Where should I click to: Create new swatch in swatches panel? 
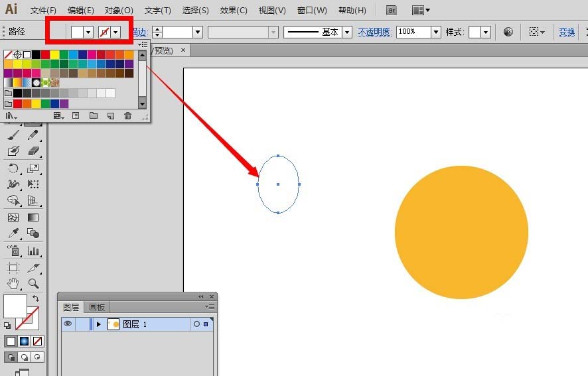tap(111, 116)
